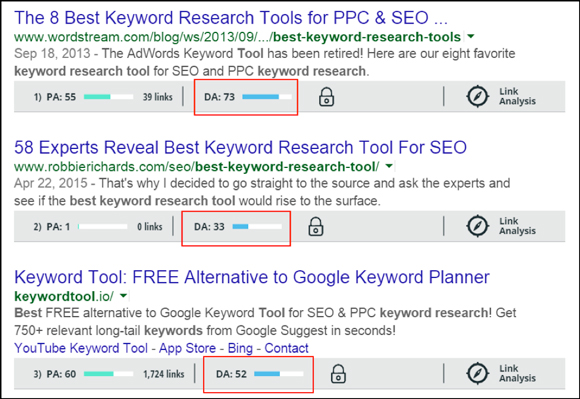The height and width of the screenshot is (399, 580).
Task: Open 'The 8 Best Keyword Research Tools' result
Action: [231, 18]
